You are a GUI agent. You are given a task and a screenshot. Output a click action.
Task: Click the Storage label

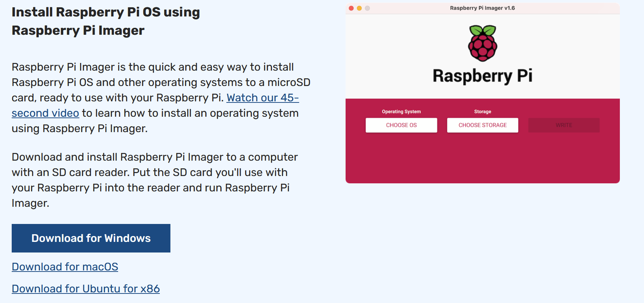[482, 112]
